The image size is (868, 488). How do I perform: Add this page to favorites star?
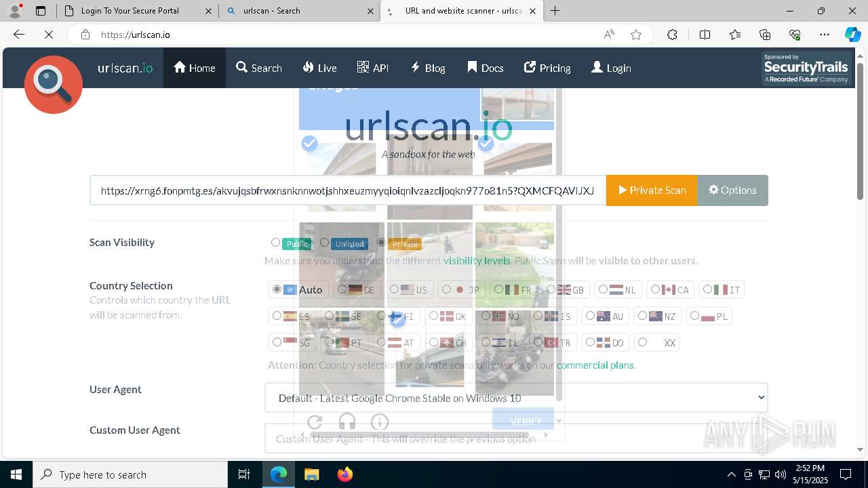click(x=636, y=35)
